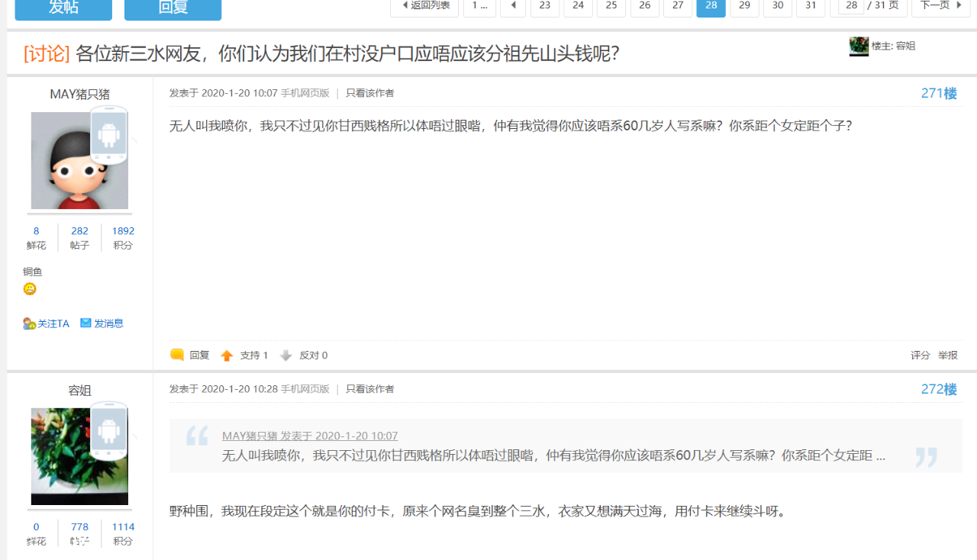Image resolution: width=977 pixels, height=560 pixels.
Task: Click the grey oppose down-arrow icon
Action: [x=286, y=356]
